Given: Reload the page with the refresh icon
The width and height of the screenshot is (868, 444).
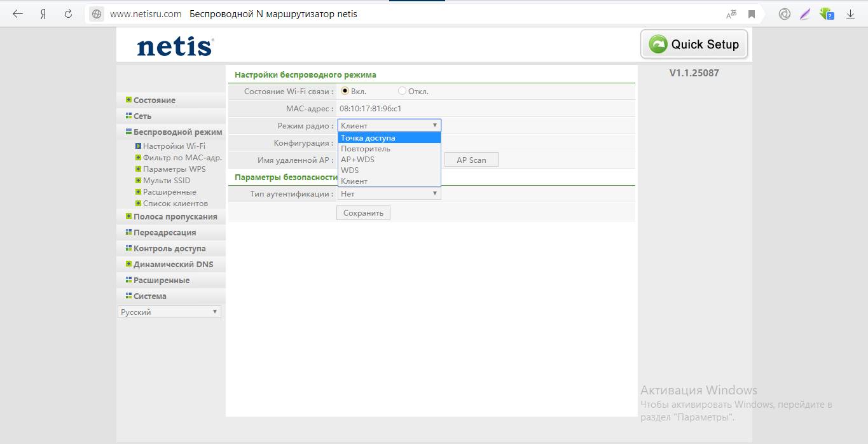Looking at the screenshot, I should (x=69, y=14).
